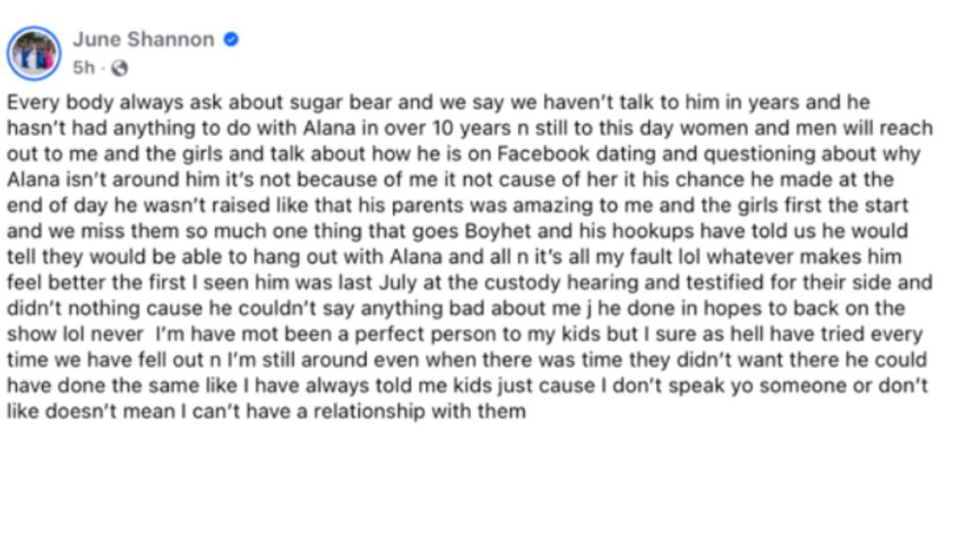Viewport: 961px width, 560px height.
Task: Open June Shannon's profile via her name
Action: (x=145, y=40)
